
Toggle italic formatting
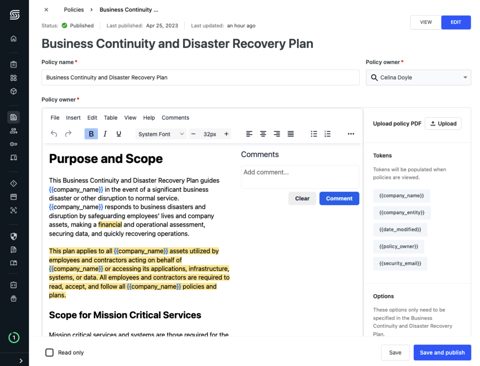pyautogui.click(x=105, y=134)
